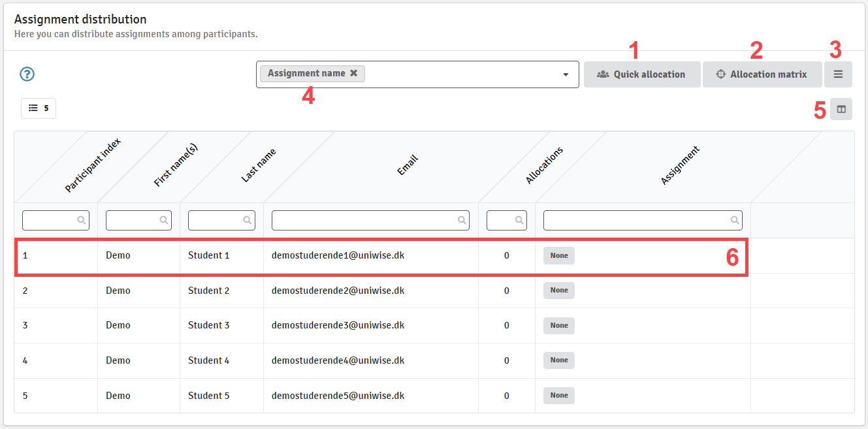868x429 pixels.
Task: Click search icon in First name(s) filter
Action: (164, 221)
